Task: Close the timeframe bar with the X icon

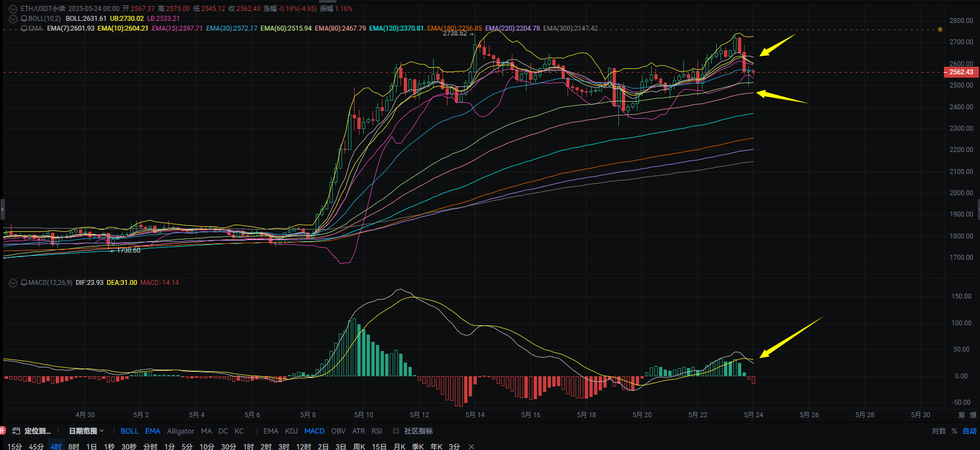Action: click(x=471, y=447)
